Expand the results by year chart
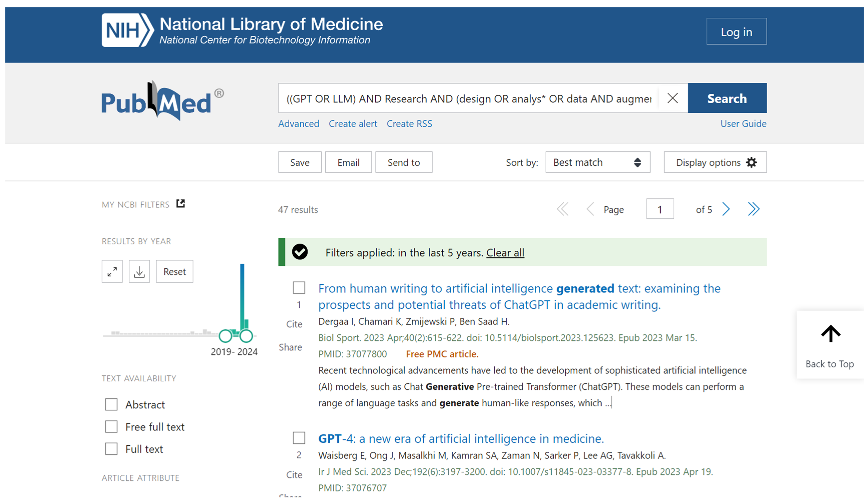This screenshot has width=868, height=503. pyautogui.click(x=112, y=272)
